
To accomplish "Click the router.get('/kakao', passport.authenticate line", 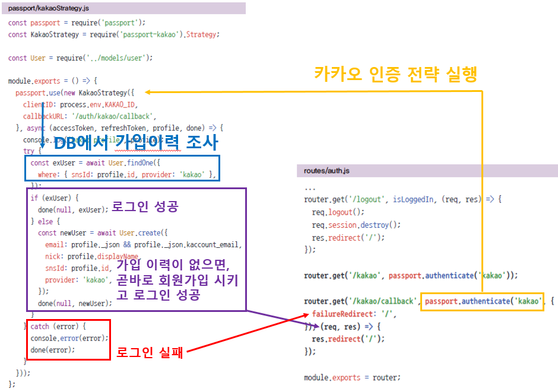I will (x=411, y=275).
